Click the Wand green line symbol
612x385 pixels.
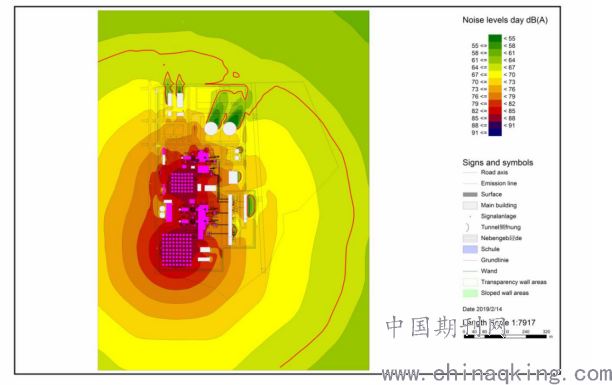tap(470, 271)
